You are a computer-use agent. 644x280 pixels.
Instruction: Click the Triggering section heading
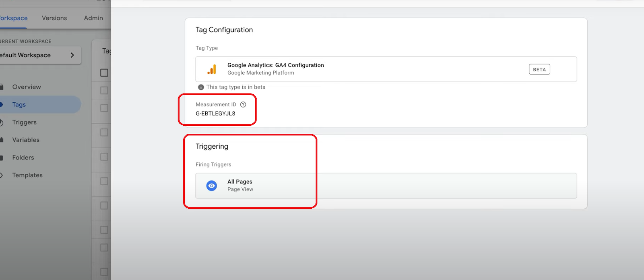[x=212, y=146]
